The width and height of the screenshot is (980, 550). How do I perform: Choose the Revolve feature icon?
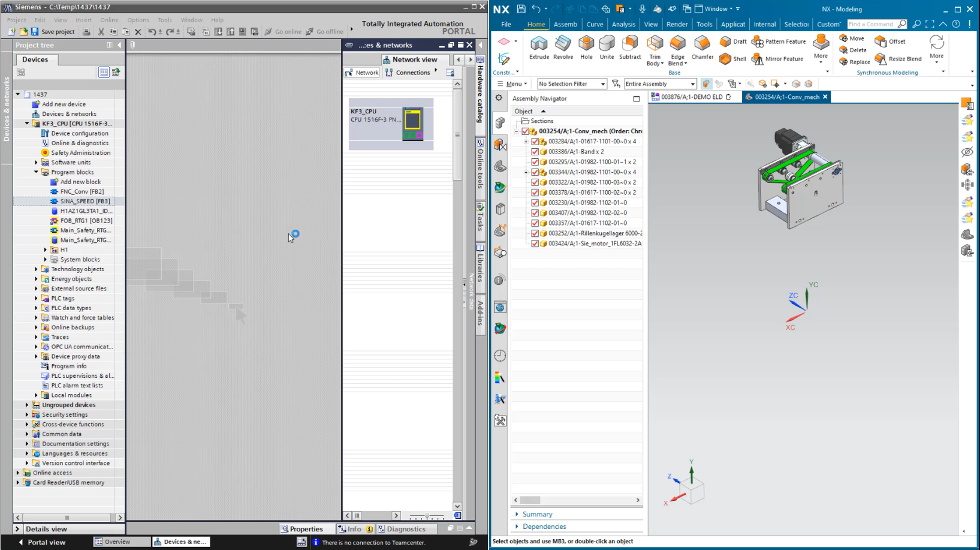(563, 47)
